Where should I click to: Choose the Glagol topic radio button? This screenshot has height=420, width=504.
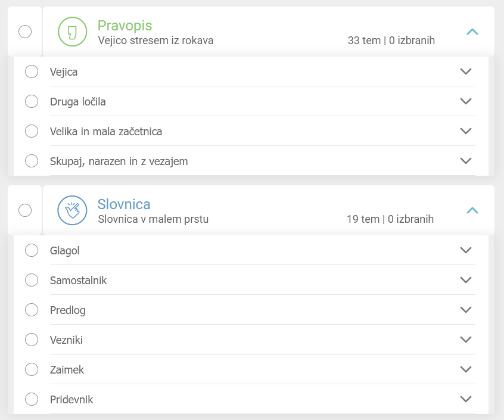coord(32,250)
